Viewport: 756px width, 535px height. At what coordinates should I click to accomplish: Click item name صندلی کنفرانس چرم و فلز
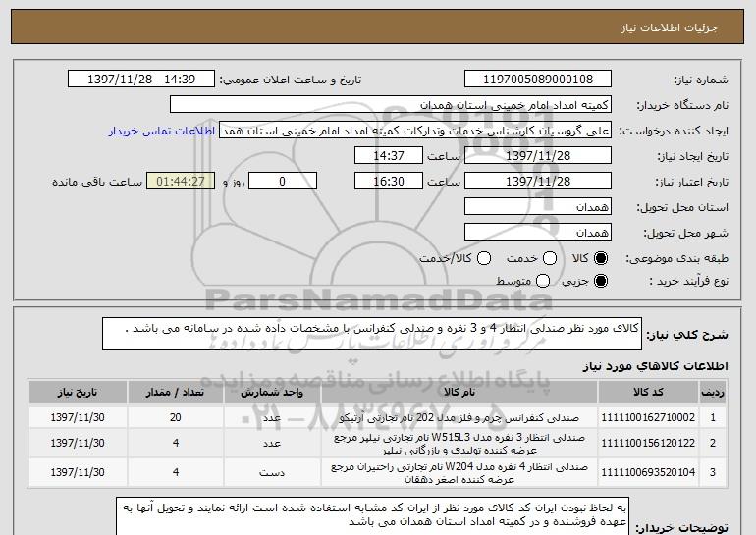(459, 417)
